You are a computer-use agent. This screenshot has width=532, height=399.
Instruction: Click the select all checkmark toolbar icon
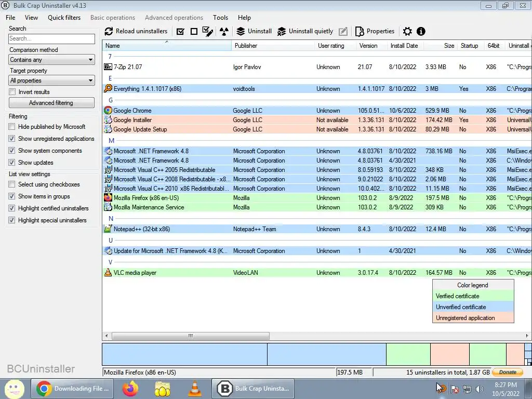[x=180, y=32]
